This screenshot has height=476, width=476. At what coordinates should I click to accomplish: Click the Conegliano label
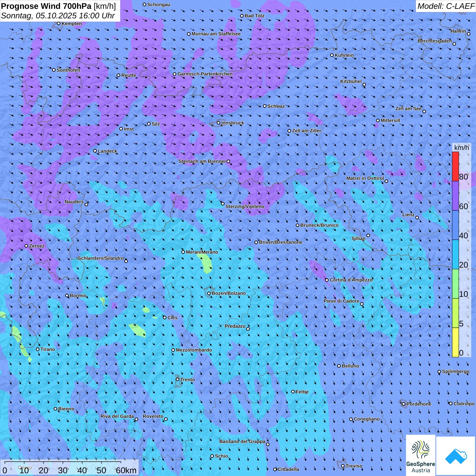(367, 419)
